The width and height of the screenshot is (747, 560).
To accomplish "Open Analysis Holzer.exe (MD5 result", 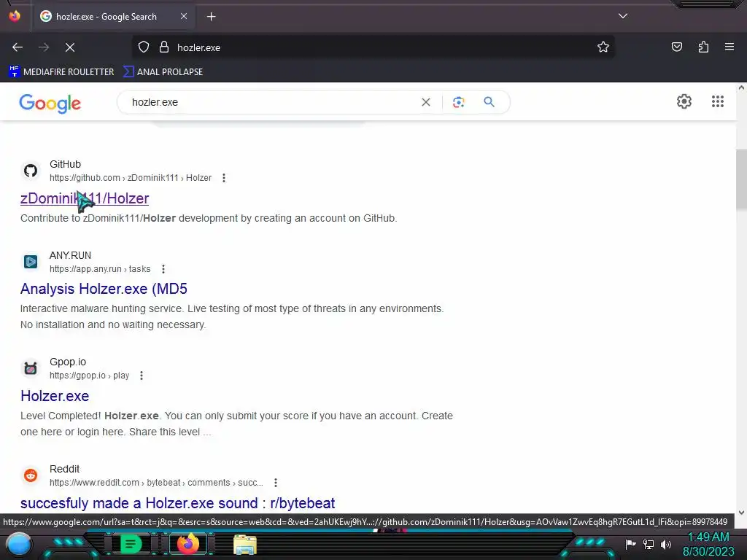I will pos(104,289).
